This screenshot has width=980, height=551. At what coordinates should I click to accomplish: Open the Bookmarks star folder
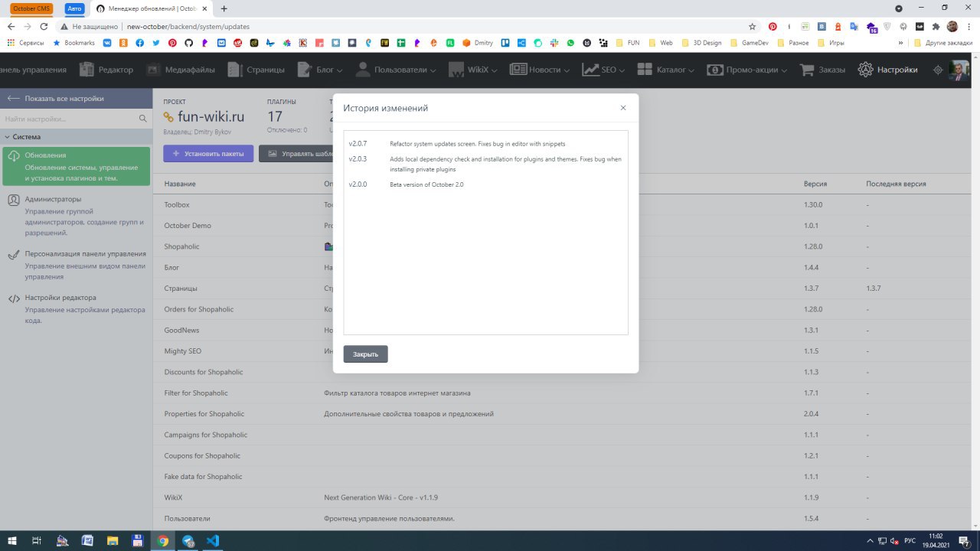pos(73,43)
